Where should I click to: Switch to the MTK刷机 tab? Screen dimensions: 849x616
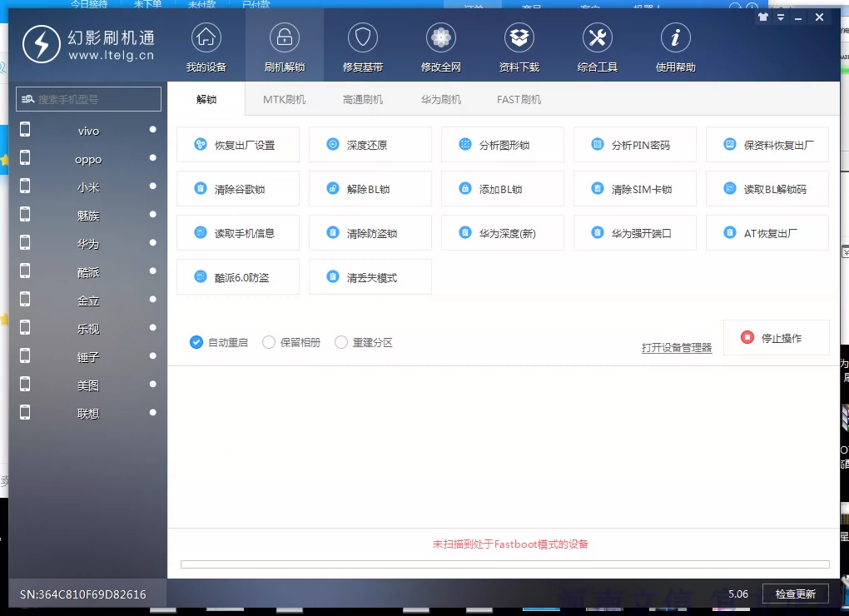coord(284,99)
